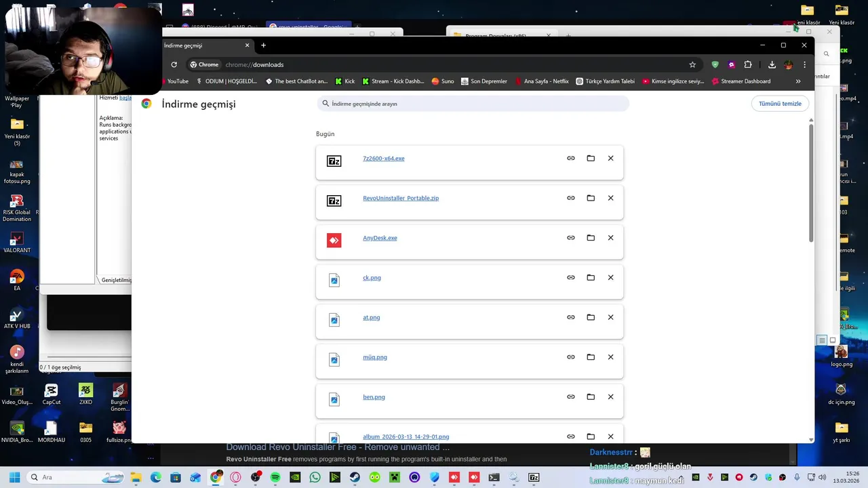
Task: Open Steam from the taskbar
Action: 355,477
